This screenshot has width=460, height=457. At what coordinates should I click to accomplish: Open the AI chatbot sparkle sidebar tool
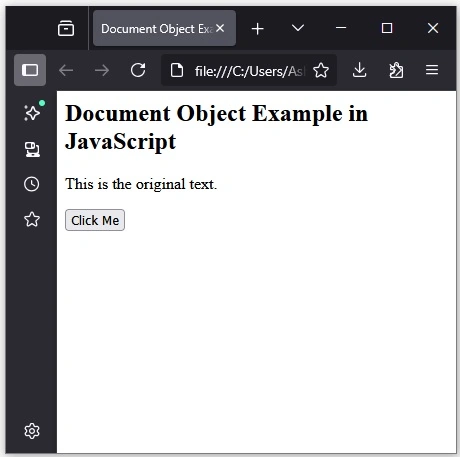click(x=32, y=112)
